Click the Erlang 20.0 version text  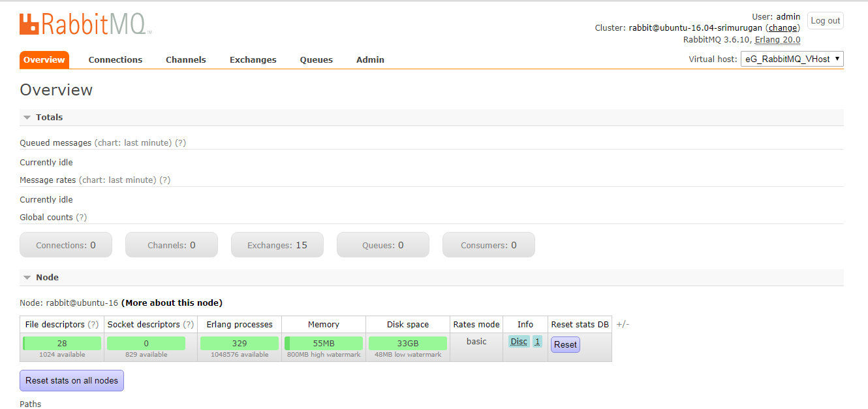tap(778, 40)
